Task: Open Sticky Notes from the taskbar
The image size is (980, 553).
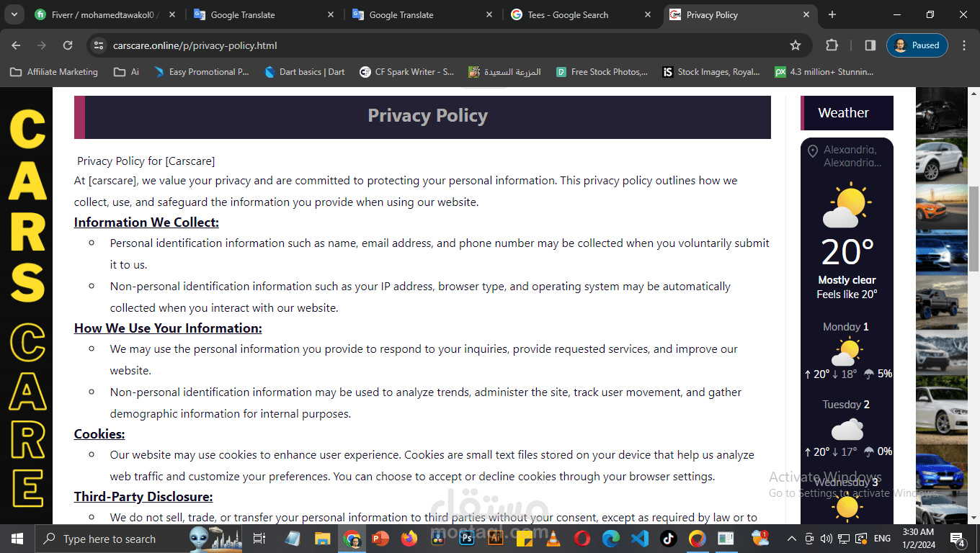Action: coord(524,539)
